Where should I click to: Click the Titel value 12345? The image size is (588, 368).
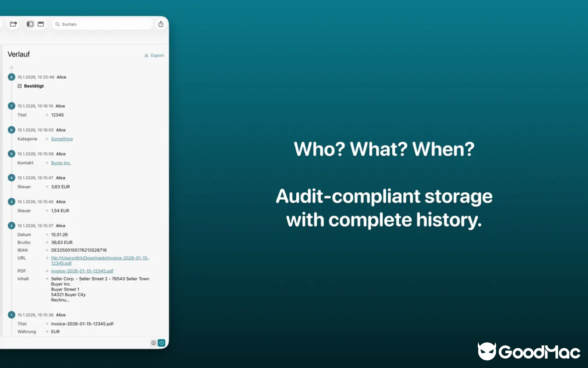click(x=57, y=115)
